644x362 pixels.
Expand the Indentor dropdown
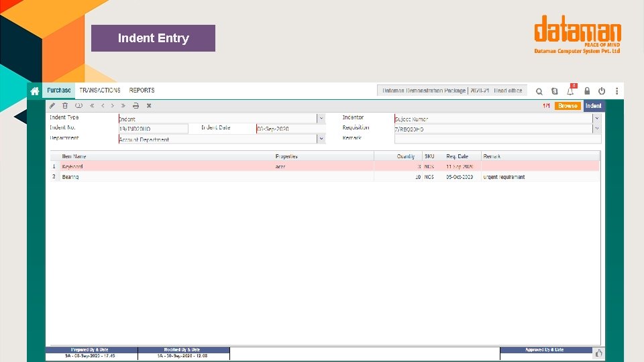tap(597, 118)
